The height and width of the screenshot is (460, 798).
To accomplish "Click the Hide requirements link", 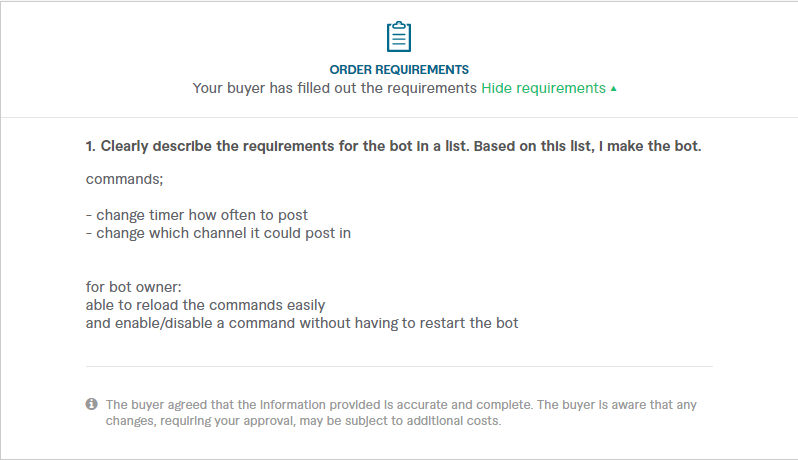I will pos(543,88).
